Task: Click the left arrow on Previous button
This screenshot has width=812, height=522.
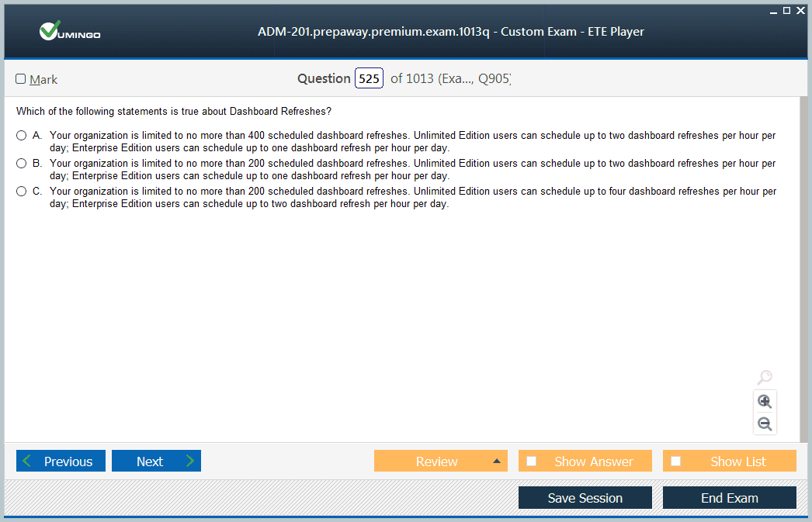Action: coord(28,462)
